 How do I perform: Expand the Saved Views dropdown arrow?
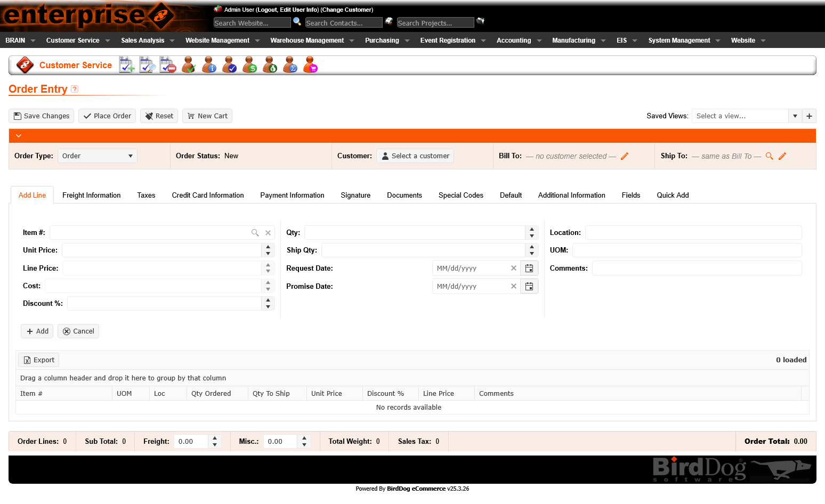[795, 116]
